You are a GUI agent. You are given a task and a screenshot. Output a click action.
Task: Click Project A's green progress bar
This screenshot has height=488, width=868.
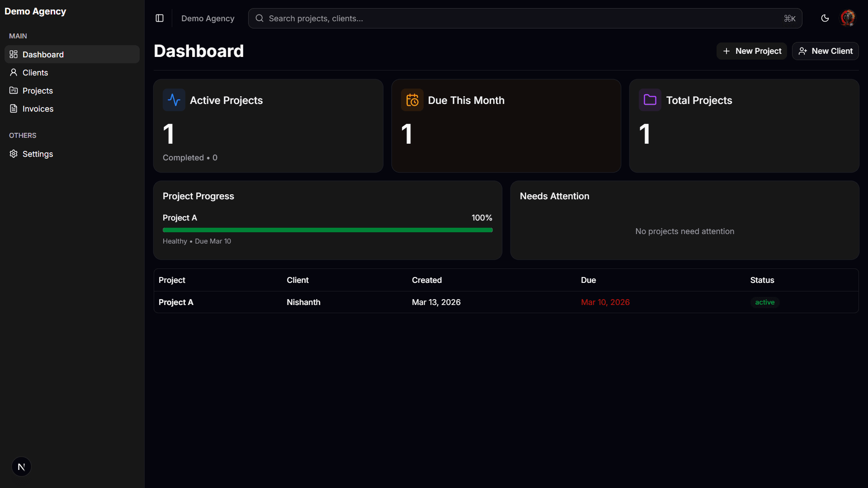click(x=327, y=230)
